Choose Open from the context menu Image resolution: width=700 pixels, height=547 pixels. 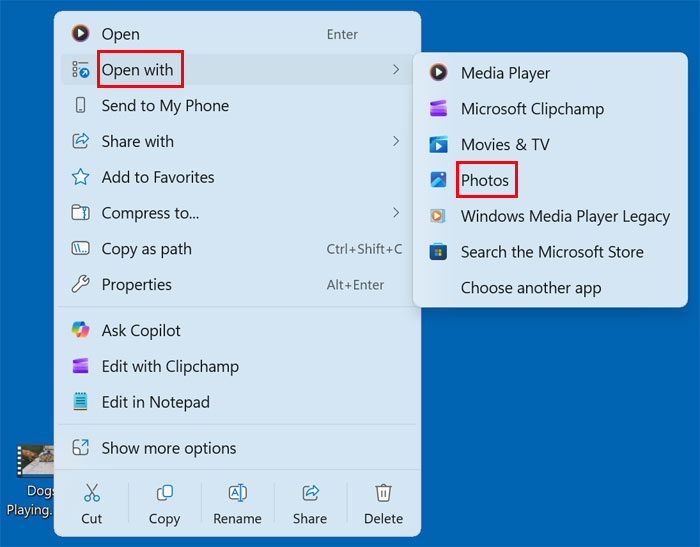point(237,34)
